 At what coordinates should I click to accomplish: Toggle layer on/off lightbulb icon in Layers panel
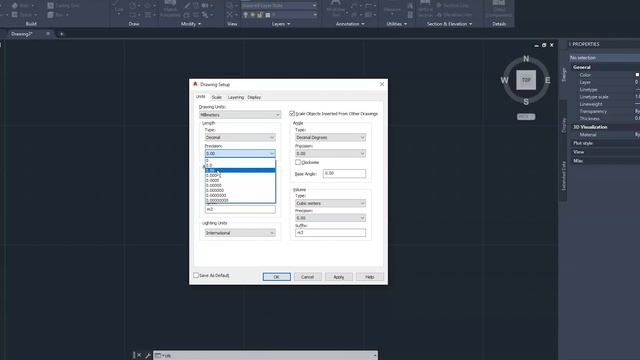coord(245,15)
